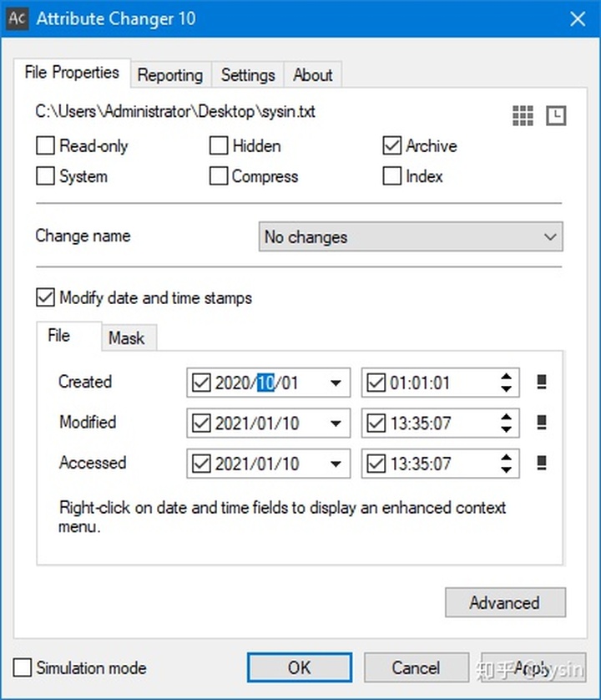Toggle Modify date and time stamps
Image resolution: width=601 pixels, height=700 pixels.
pos(46,297)
